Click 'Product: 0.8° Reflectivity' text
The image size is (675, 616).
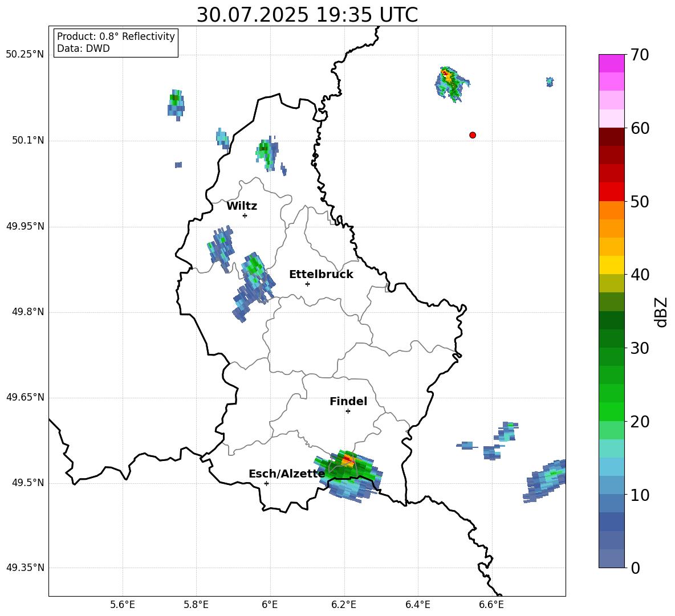[116, 36]
